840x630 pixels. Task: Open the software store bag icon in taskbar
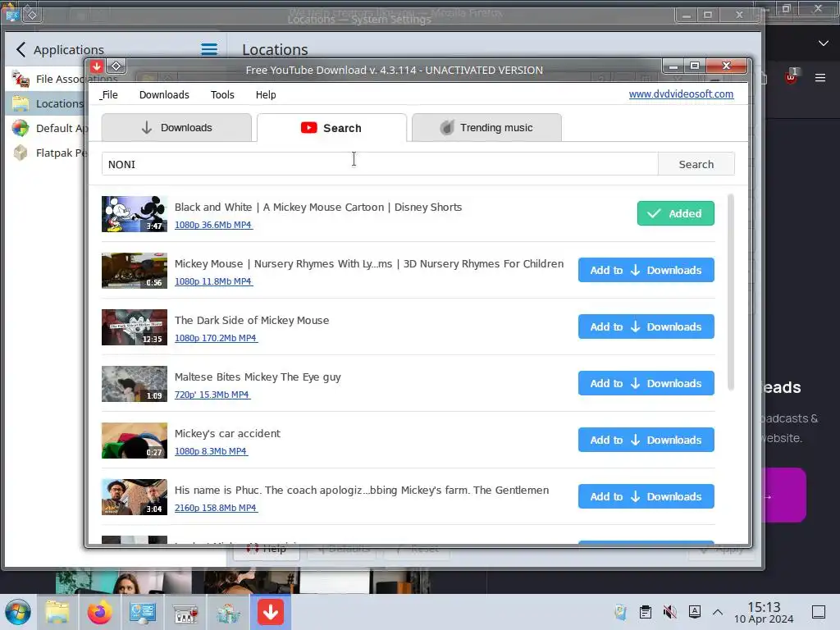(x=228, y=613)
